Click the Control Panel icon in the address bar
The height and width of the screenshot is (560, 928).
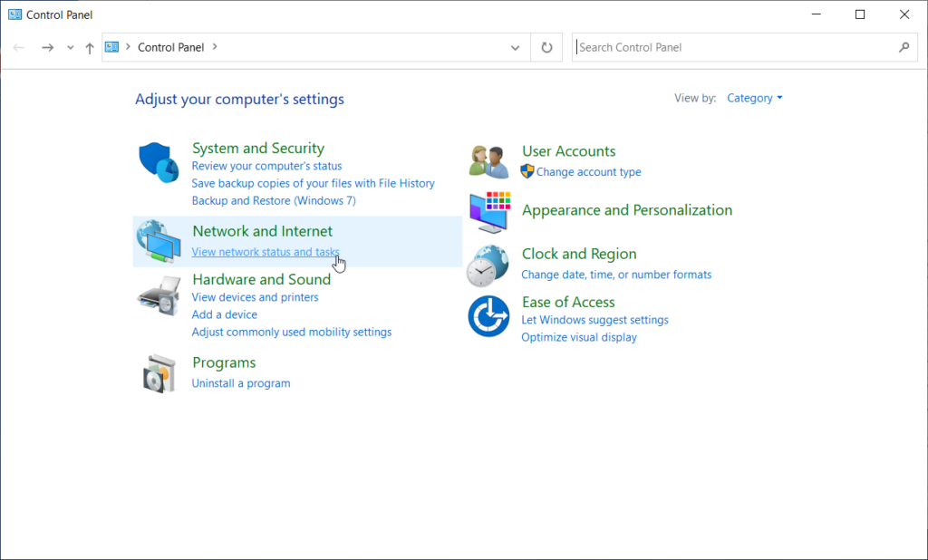coord(111,46)
